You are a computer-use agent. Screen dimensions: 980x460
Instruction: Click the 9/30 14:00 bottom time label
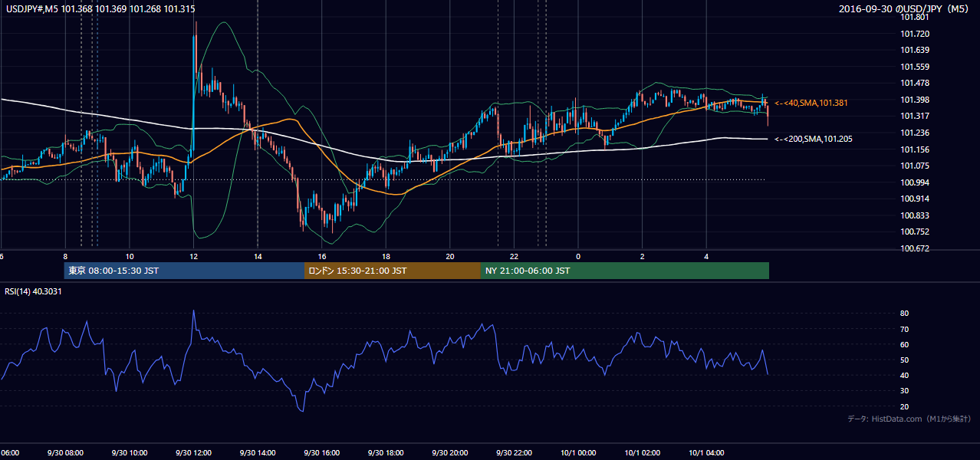[258, 453]
